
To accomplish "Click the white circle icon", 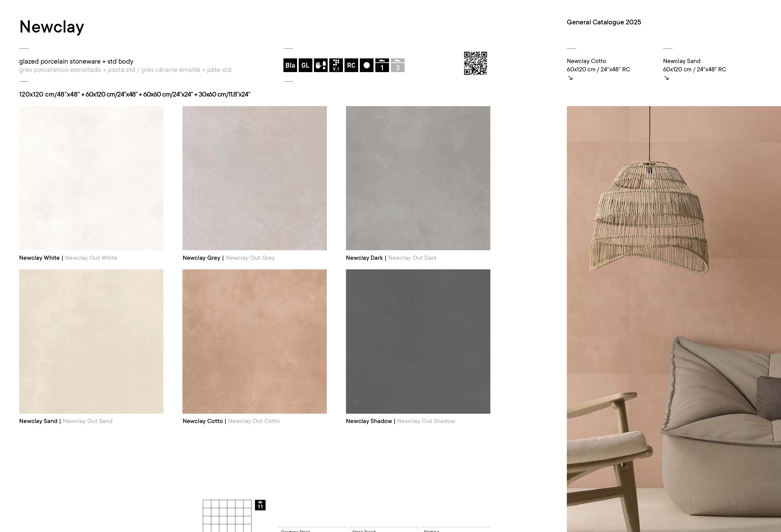I will tap(367, 65).
